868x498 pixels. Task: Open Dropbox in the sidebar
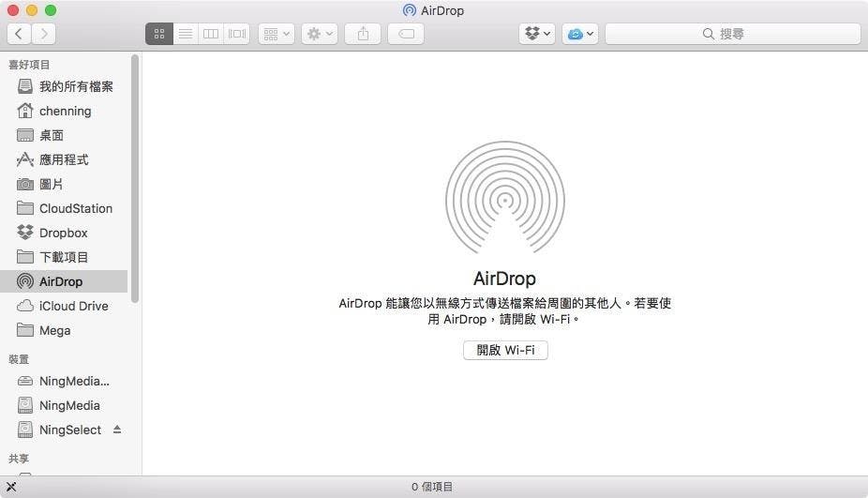pos(66,233)
